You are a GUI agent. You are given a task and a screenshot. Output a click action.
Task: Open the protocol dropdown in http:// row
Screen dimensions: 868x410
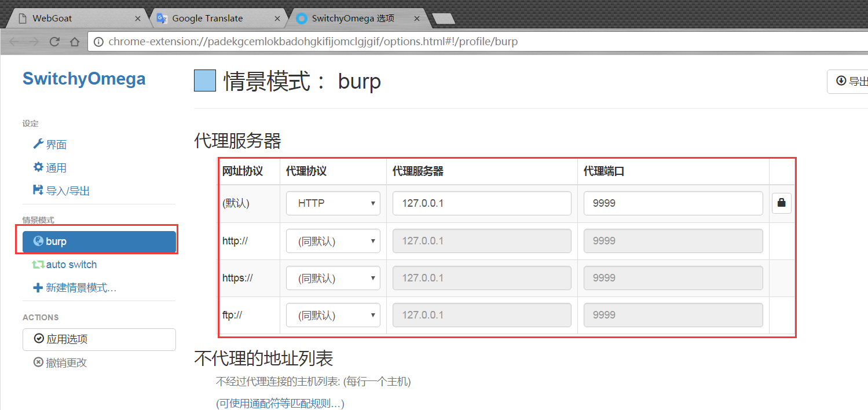[333, 241]
